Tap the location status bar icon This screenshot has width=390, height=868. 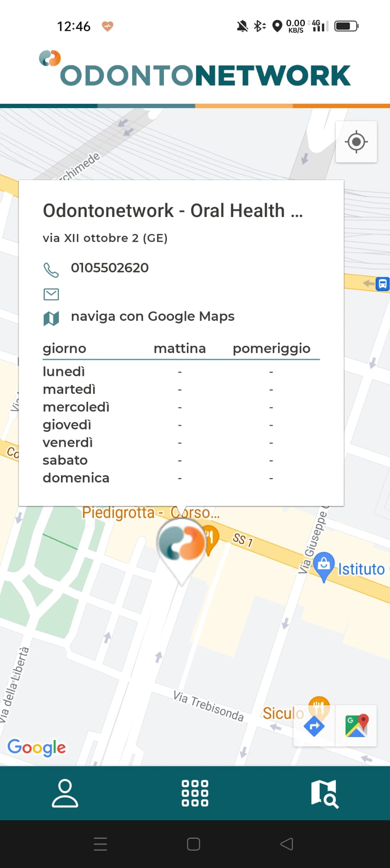point(277,26)
